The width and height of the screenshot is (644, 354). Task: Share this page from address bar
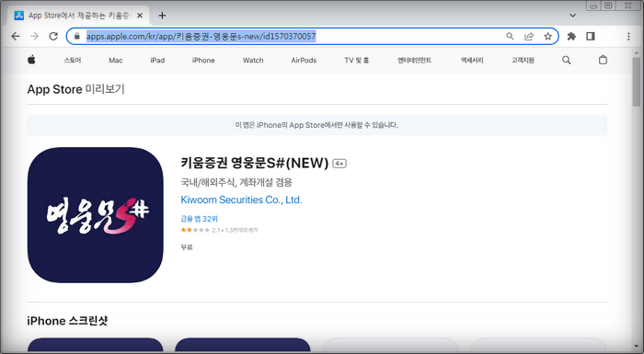[529, 36]
